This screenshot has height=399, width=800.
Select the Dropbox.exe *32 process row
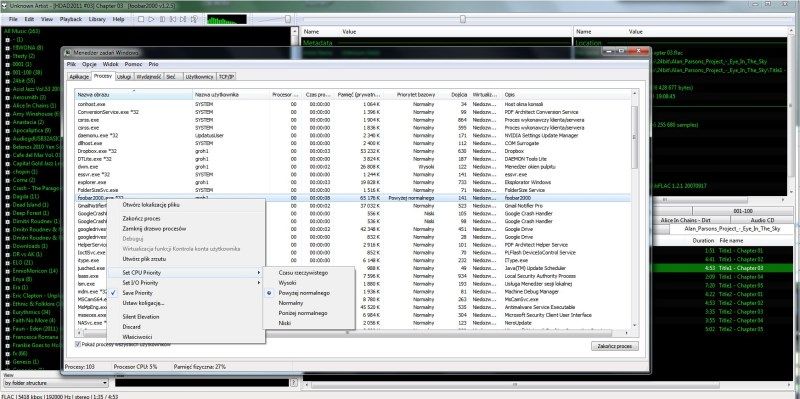[x=352, y=151]
